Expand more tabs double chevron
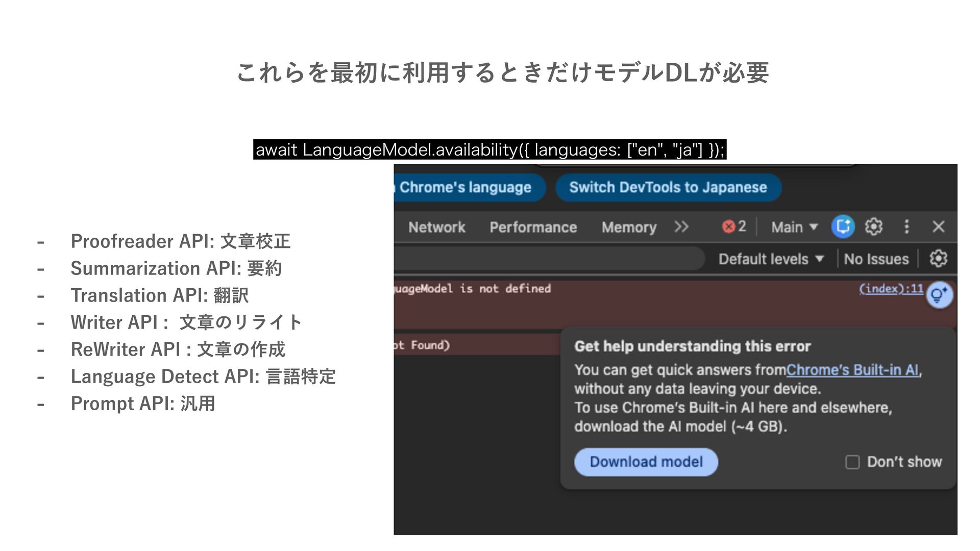This screenshot has height=551, width=980. click(x=681, y=227)
